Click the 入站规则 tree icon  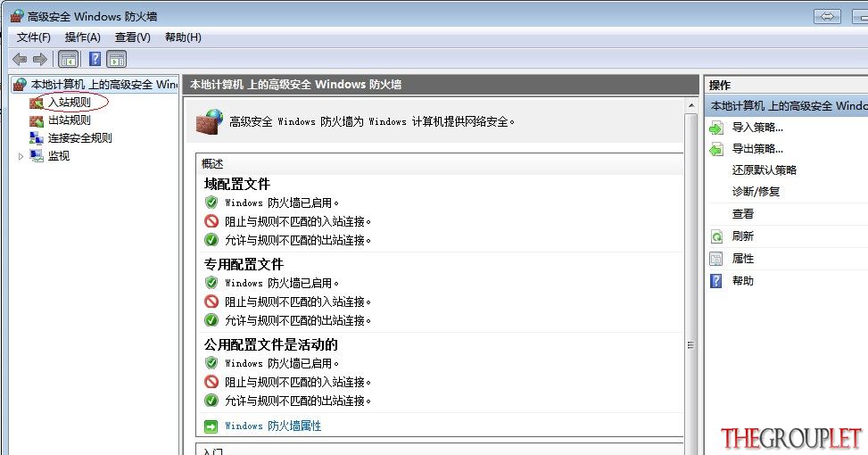pyautogui.click(x=37, y=103)
